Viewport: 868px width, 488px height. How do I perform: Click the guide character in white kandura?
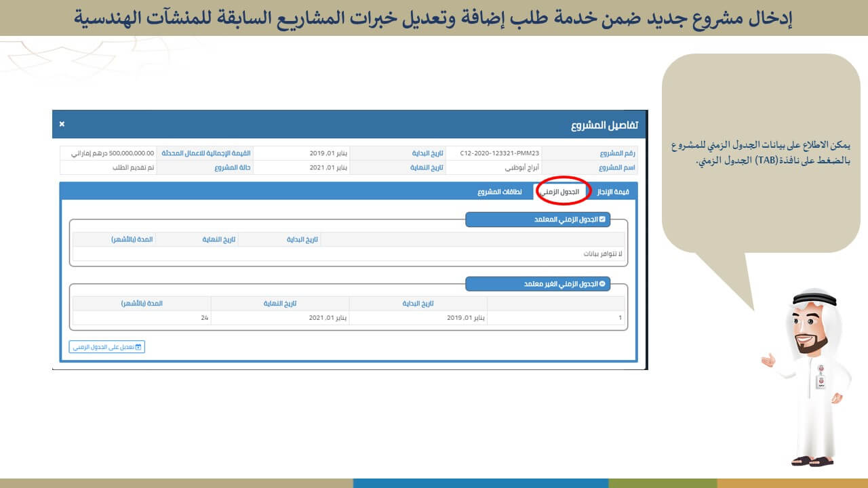(811, 380)
